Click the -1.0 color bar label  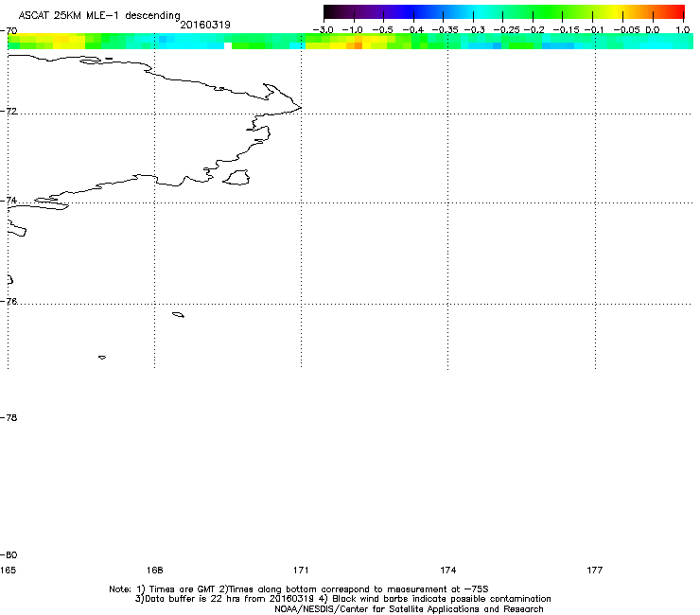click(x=352, y=30)
